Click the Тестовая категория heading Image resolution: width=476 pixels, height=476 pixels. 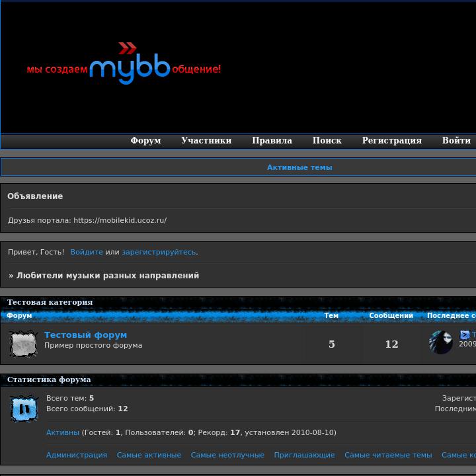click(50, 302)
